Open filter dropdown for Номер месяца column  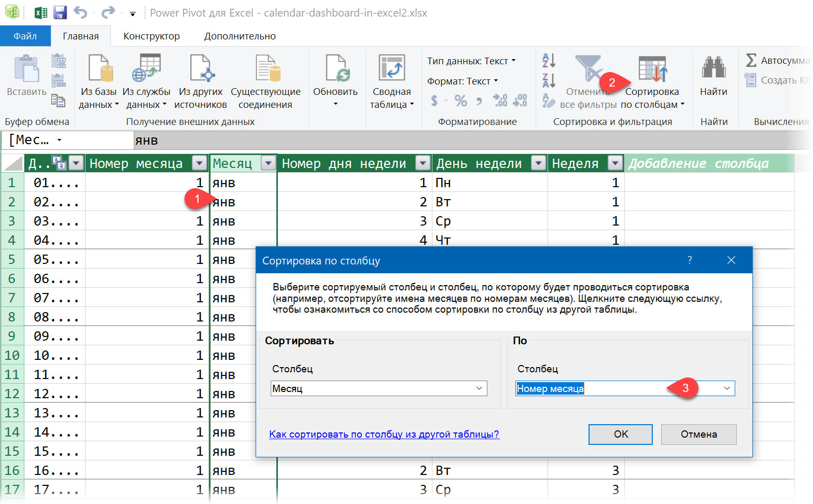(200, 163)
